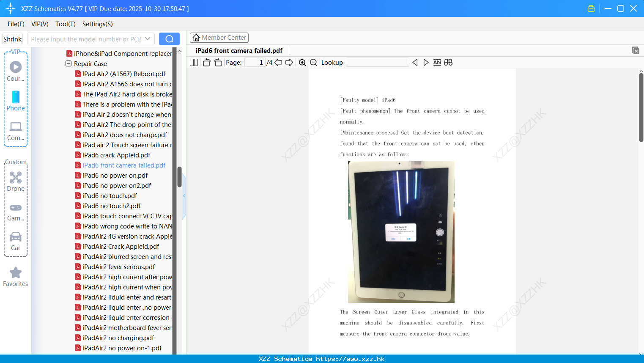This screenshot has width=644, height=363.
Task: Go to next page arrow
Action: click(289, 62)
